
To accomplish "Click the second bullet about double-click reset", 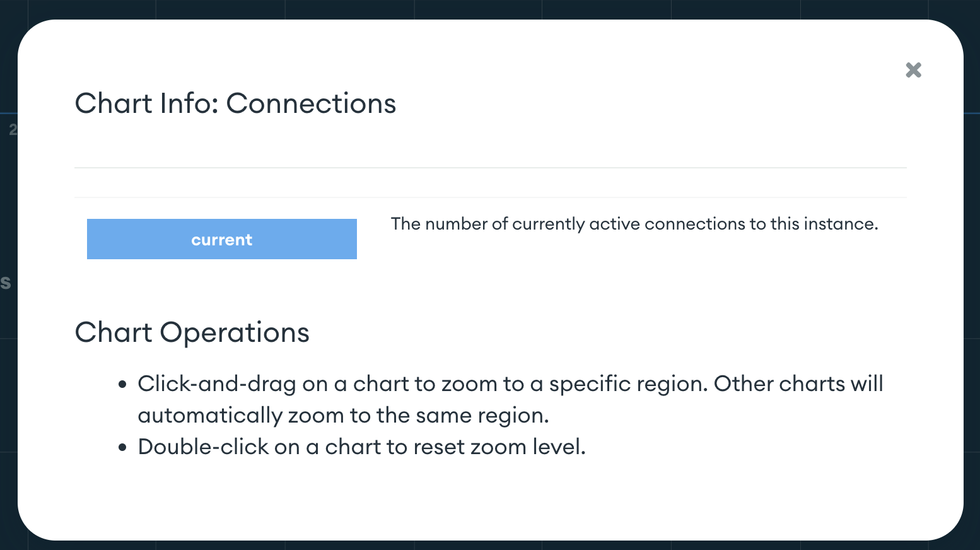I will tap(361, 447).
